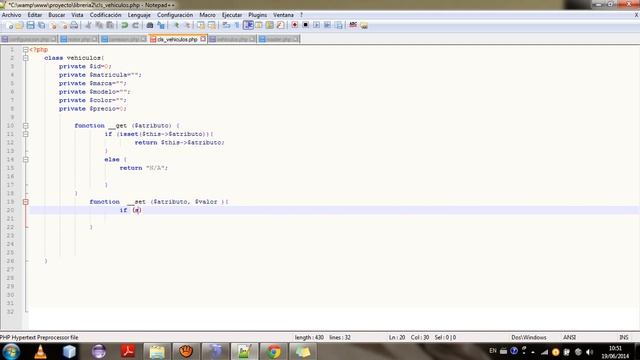Open Find using the binoculars icon

pyautogui.click(x=150, y=25)
